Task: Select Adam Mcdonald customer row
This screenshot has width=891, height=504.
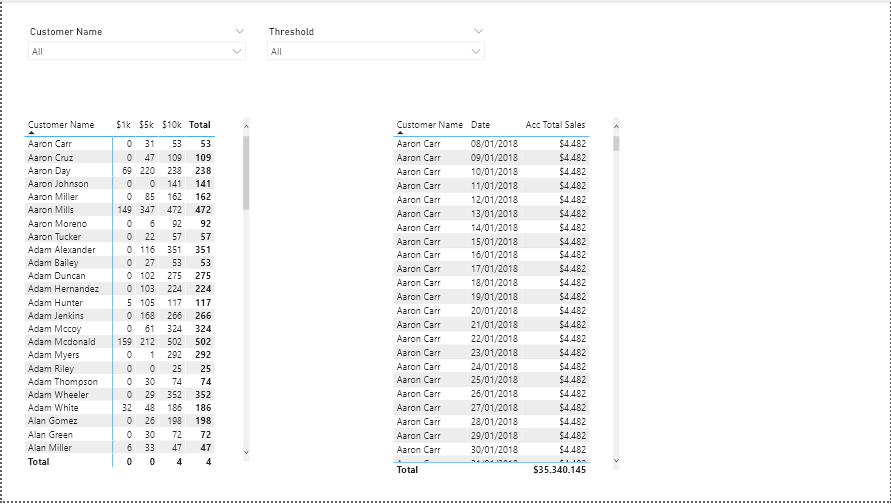Action: [119, 341]
